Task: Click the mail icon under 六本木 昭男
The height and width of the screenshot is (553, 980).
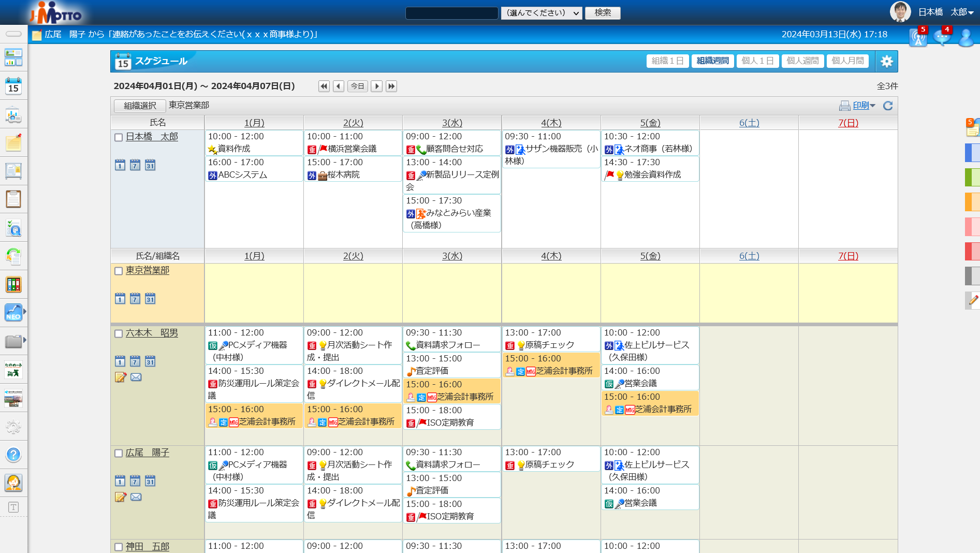Action: (x=136, y=377)
